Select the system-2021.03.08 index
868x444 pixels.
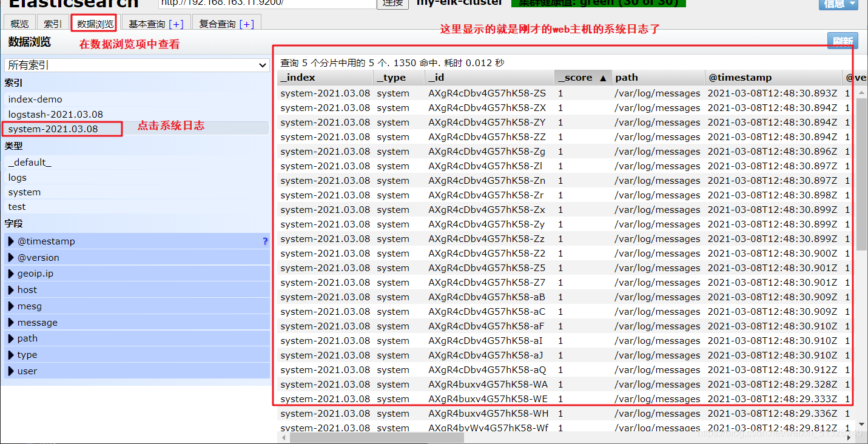tap(136, 129)
